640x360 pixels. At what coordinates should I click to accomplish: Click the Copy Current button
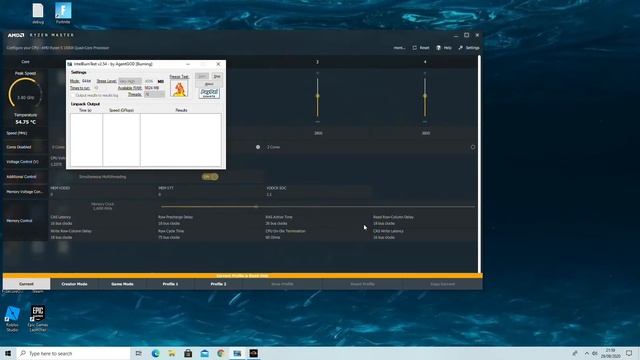coord(442,284)
